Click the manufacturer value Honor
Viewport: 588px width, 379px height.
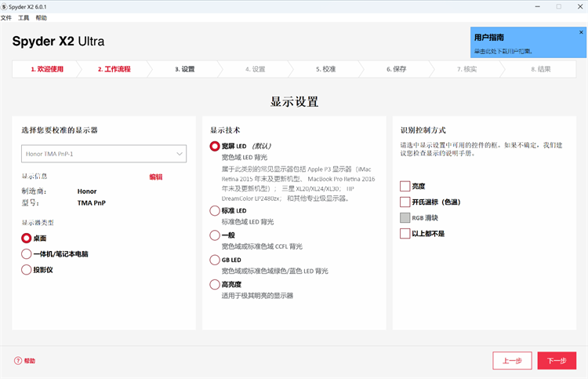click(x=87, y=191)
